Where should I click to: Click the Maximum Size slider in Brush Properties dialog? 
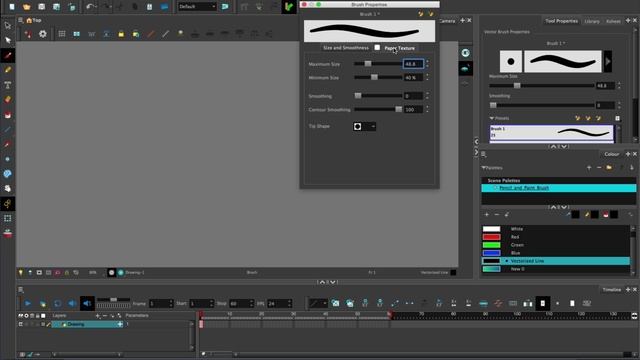point(378,64)
